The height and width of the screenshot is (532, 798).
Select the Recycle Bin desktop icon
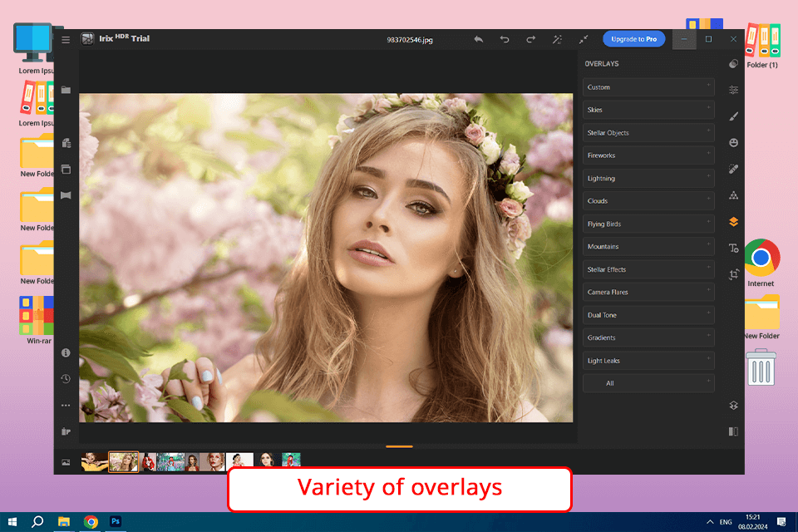tap(761, 367)
